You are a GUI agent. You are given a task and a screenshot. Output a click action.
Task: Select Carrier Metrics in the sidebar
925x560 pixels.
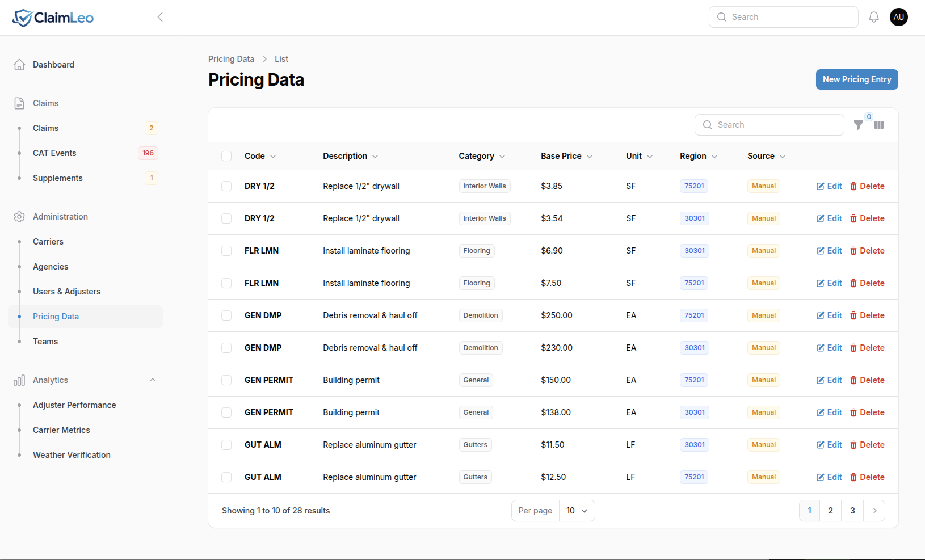click(x=61, y=430)
